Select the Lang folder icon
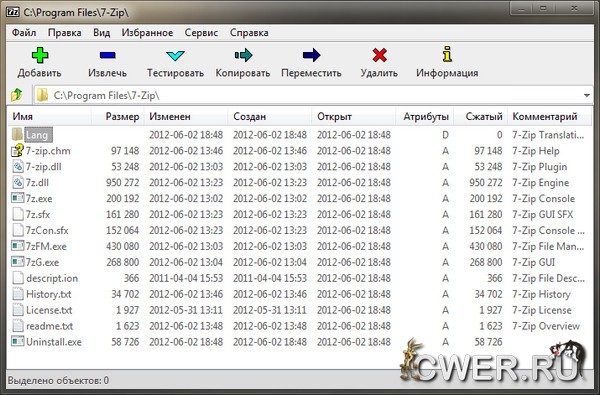This screenshot has width=600, height=395. point(17,134)
